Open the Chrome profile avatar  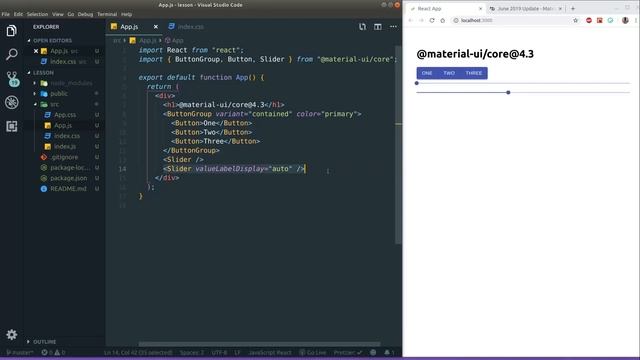tap(625, 20)
